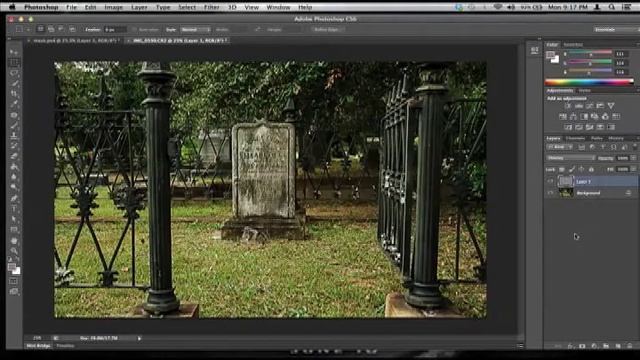Add a Brightness/Contrast adjustment
Screen dimensions: 640x360
pyautogui.click(x=568, y=106)
